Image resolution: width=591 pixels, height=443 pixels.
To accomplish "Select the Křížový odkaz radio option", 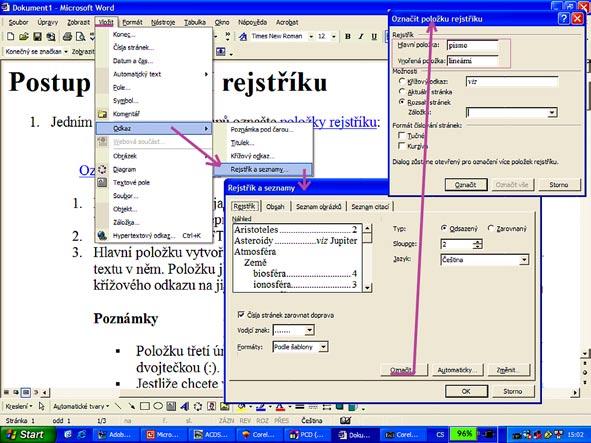I will tap(402, 81).
